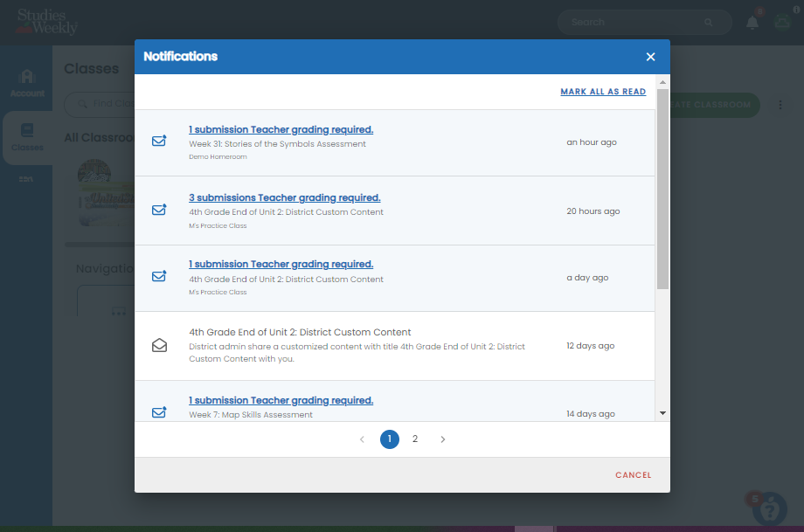This screenshot has height=532, width=804.
Task: Click the Cancel button
Action: click(x=634, y=475)
